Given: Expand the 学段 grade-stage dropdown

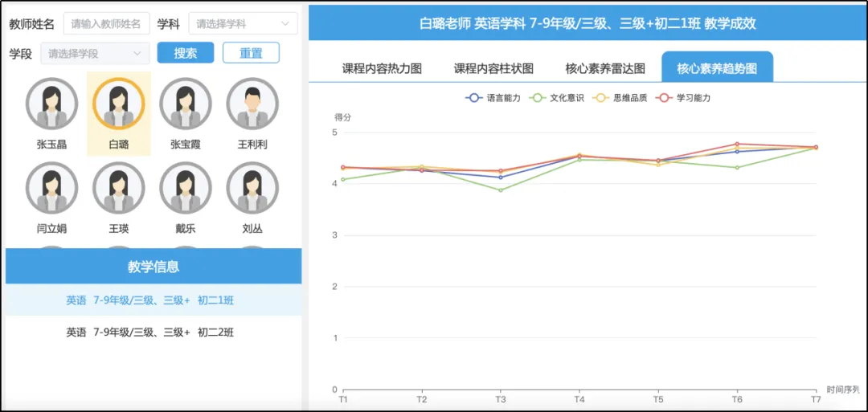Looking at the screenshot, I should pyautogui.click(x=95, y=54).
